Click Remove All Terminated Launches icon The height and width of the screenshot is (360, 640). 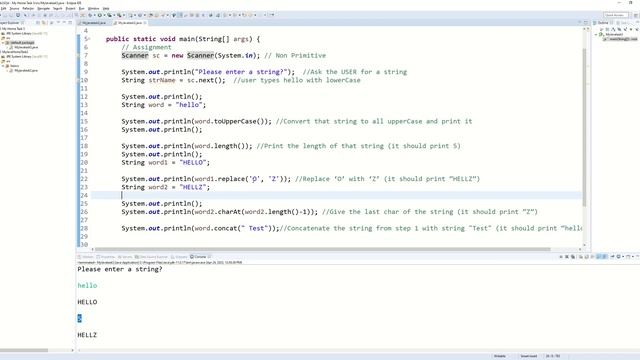click(x=573, y=257)
